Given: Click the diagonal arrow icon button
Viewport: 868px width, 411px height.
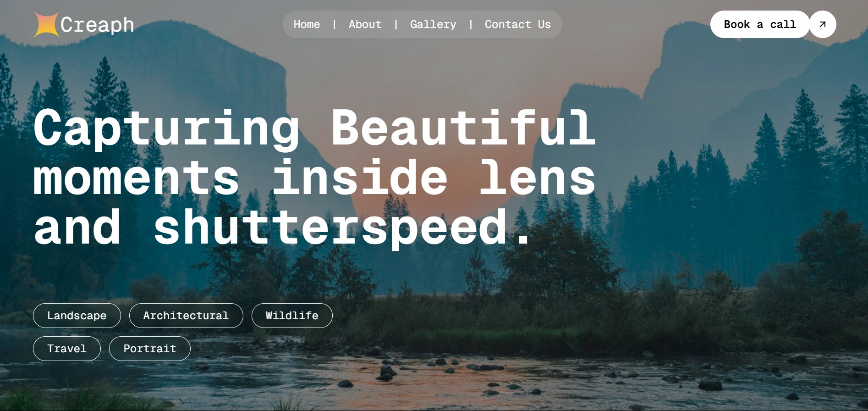Looking at the screenshot, I should click(823, 24).
